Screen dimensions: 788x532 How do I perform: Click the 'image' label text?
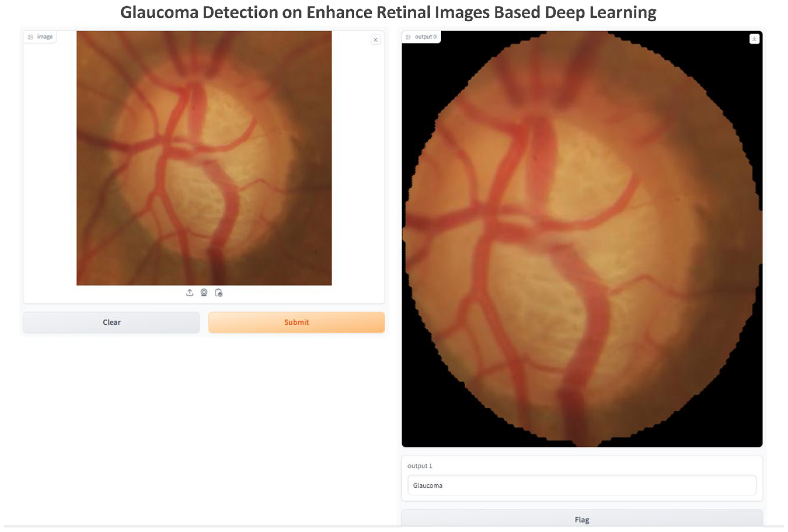tap(45, 36)
